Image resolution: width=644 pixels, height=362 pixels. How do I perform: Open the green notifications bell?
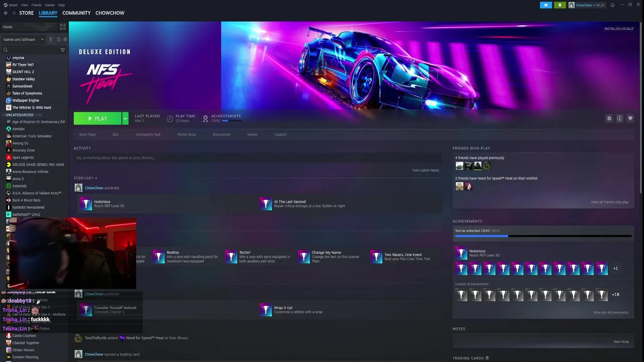pyautogui.click(x=560, y=5)
